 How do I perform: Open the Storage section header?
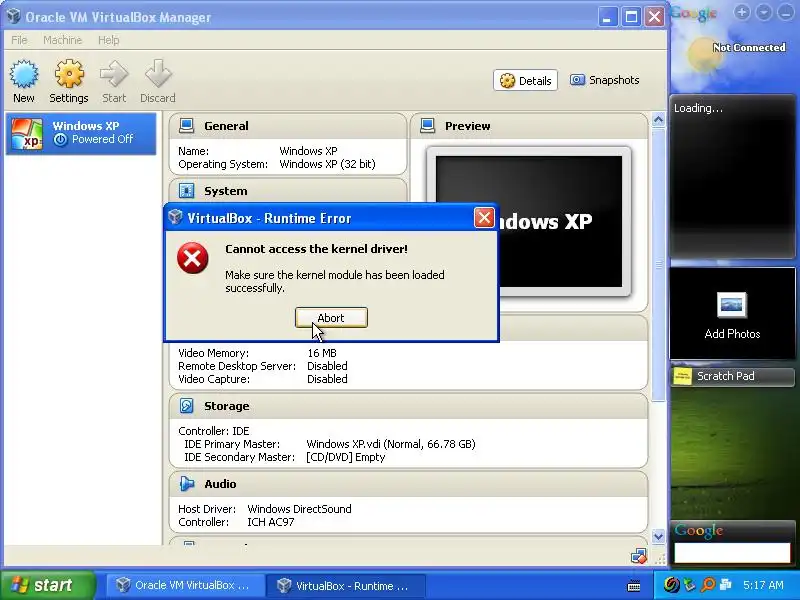(408, 406)
